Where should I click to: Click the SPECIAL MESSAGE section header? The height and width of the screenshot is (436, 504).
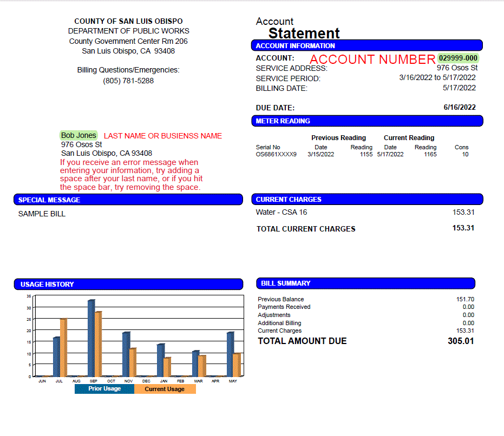point(128,200)
